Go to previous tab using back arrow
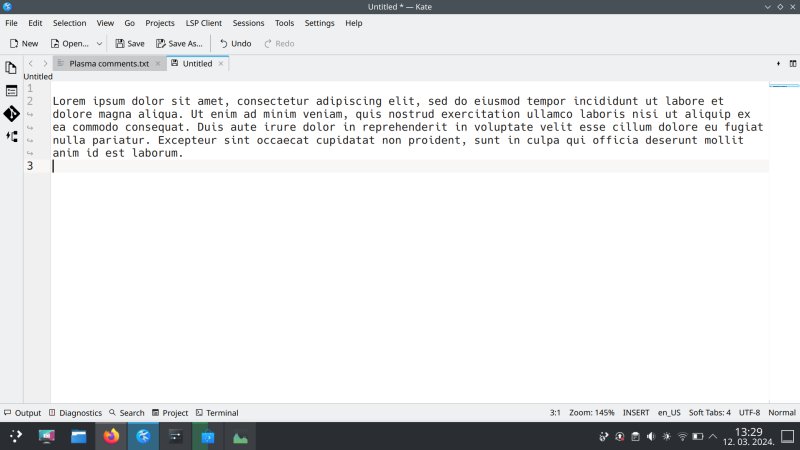The height and width of the screenshot is (450, 800). click(31, 64)
